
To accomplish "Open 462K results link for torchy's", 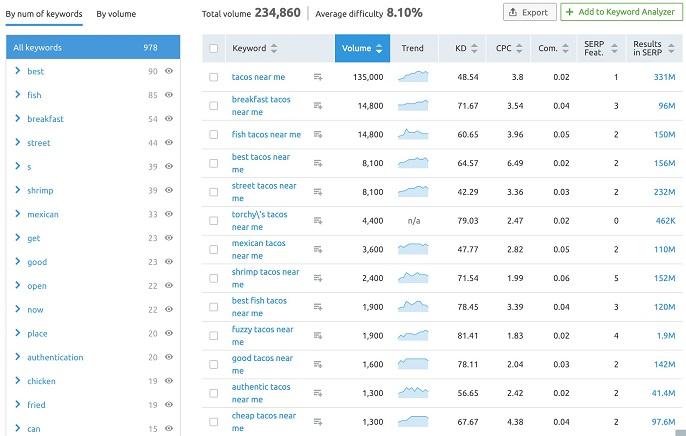I will pos(665,221).
